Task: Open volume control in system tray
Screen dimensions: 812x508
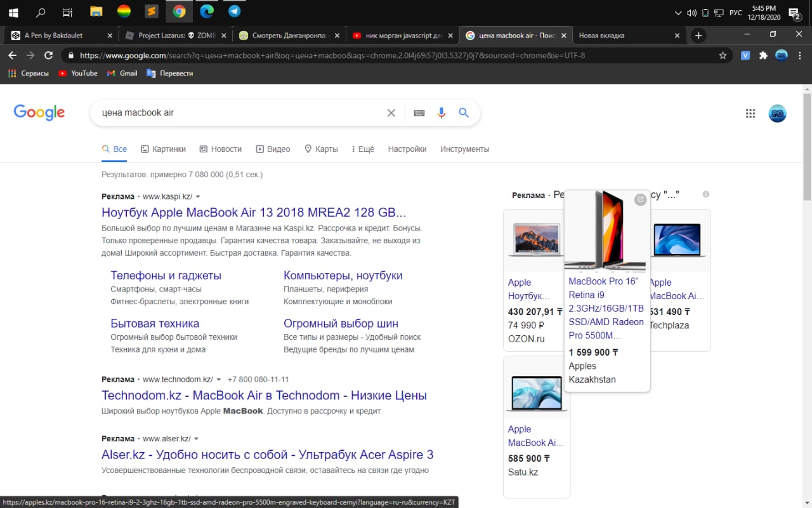Action: [691, 13]
